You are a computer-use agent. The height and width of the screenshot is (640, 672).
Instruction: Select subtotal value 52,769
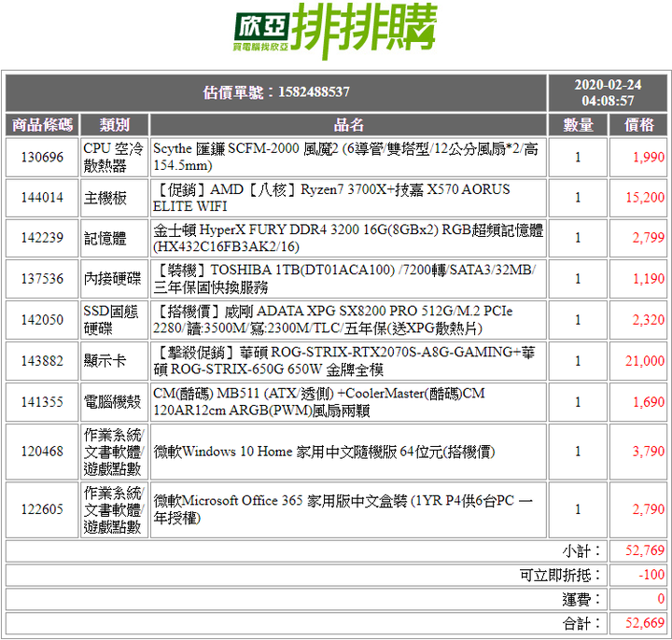(645, 550)
